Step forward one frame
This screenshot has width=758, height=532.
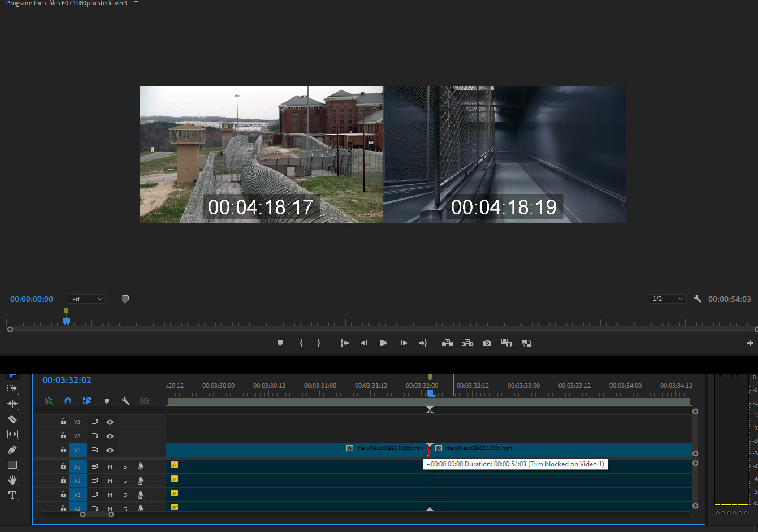click(x=404, y=343)
